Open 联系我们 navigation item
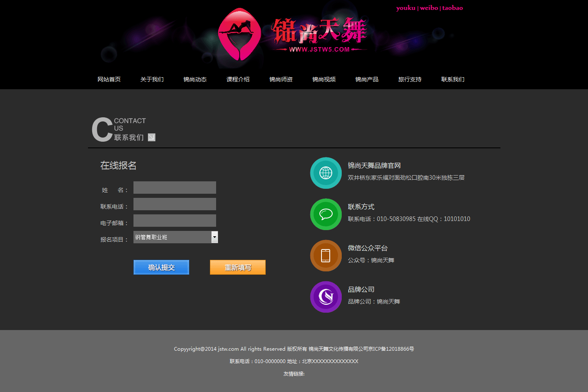 pos(453,79)
